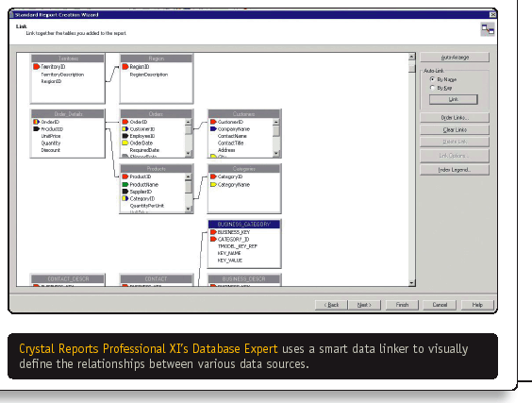Select the QuantityPerUnit field in Products
The height and width of the screenshot is (403, 532).
(147, 206)
